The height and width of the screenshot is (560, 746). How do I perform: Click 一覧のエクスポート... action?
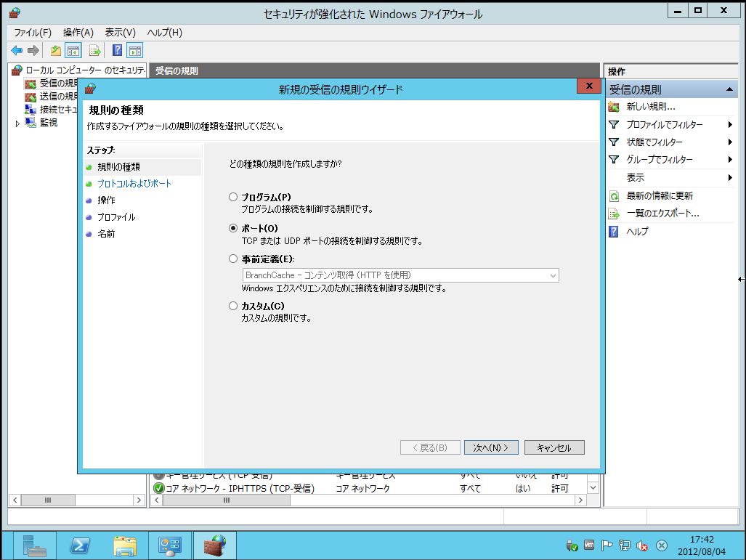click(662, 214)
